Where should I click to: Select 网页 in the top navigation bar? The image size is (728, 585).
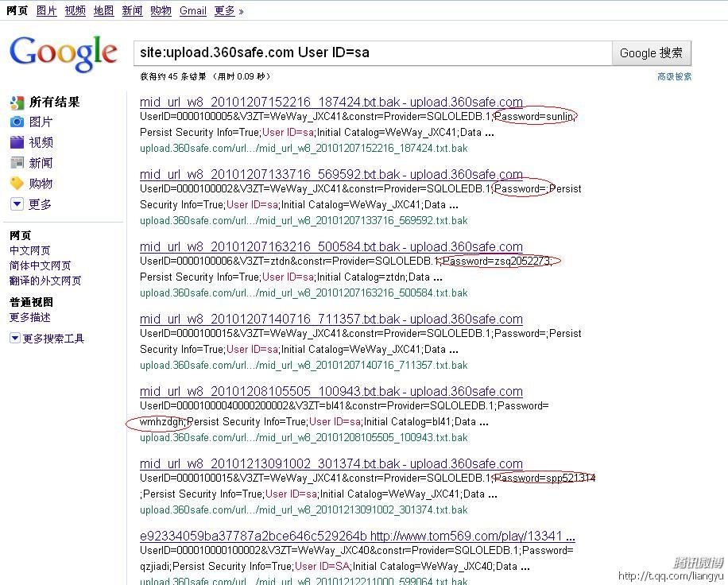pyautogui.click(x=17, y=10)
